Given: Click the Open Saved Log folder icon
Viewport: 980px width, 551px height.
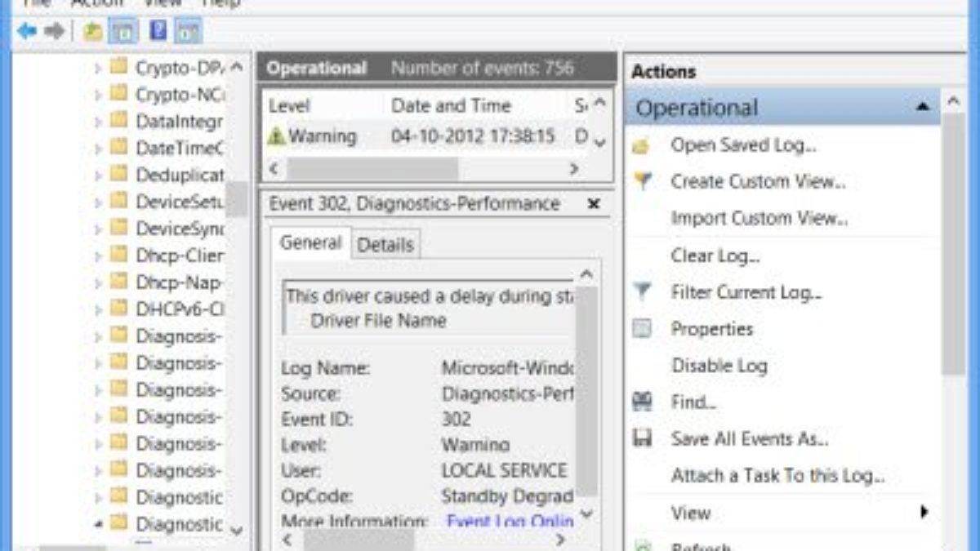Looking at the screenshot, I should pos(642,146).
